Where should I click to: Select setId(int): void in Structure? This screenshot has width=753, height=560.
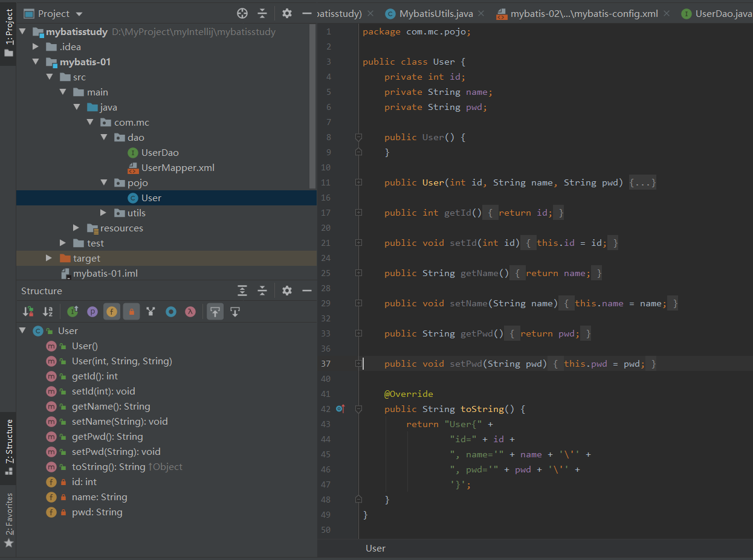click(x=103, y=391)
